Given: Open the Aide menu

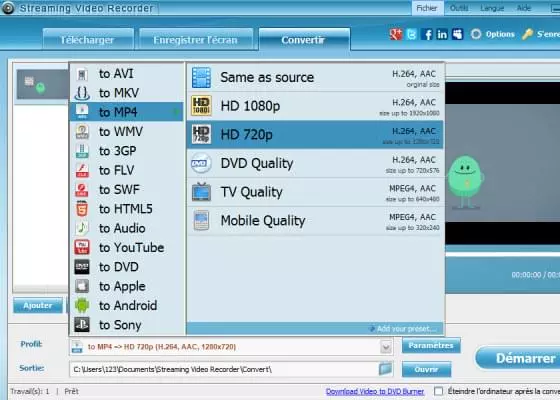Looking at the screenshot, I should coord(524,8).
